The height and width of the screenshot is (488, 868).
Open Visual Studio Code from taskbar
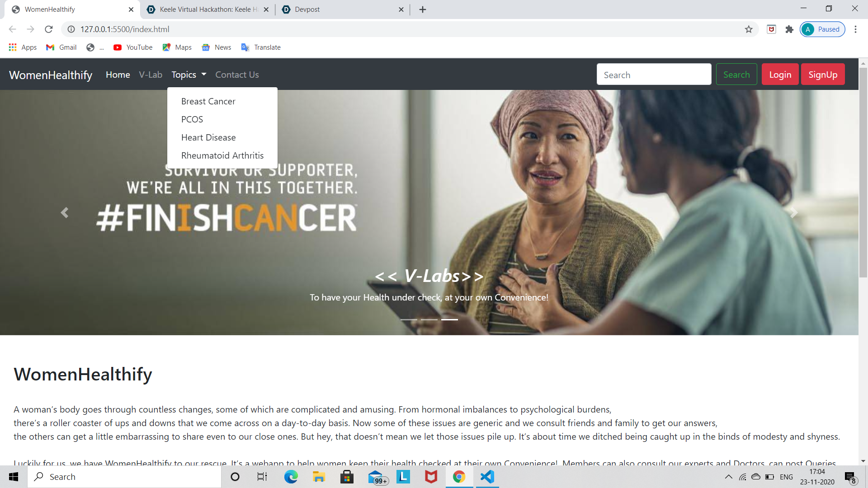click(x=487, y=477)
